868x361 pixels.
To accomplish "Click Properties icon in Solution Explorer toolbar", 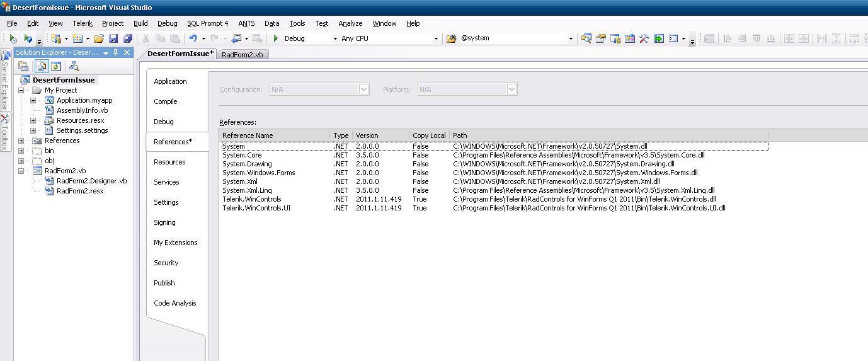I will (23, 66).
